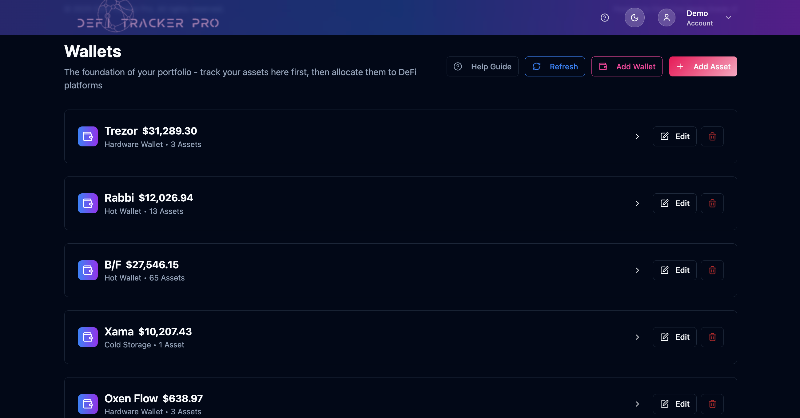This screenshot has width=800, height=418.
Task: Edit the Oxen Flow wallet
Action: (x=675, y=404)
